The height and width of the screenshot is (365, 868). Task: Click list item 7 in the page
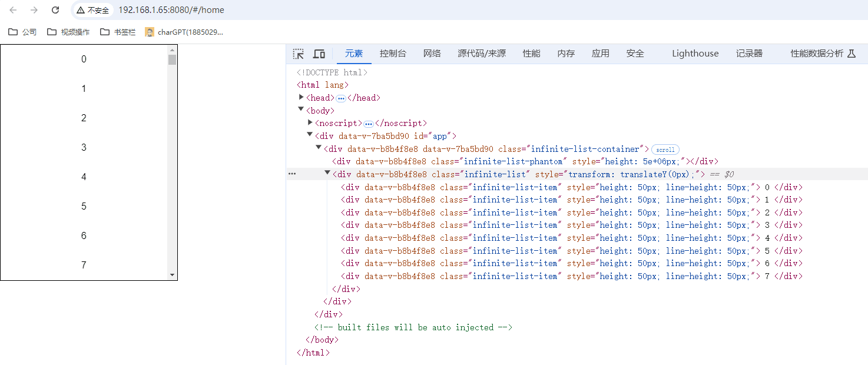[x=84, y=265]
